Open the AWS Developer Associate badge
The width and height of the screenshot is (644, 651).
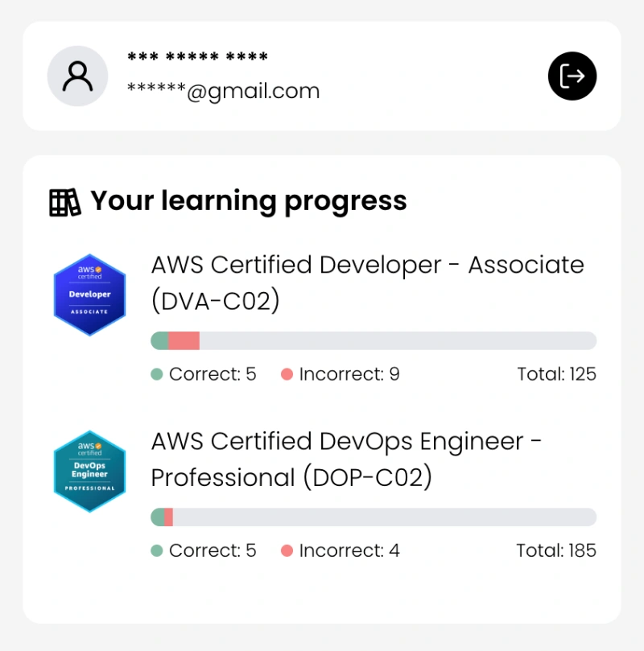[x=89, y=294]
